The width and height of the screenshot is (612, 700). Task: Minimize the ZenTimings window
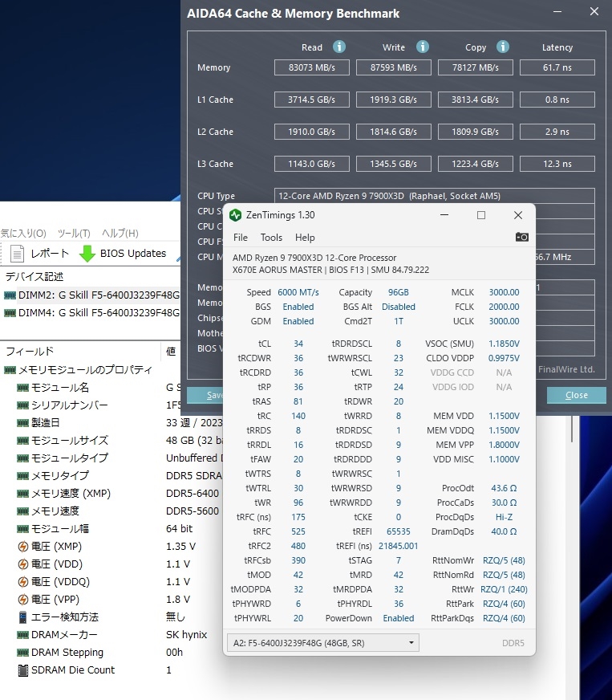point(444,215)
